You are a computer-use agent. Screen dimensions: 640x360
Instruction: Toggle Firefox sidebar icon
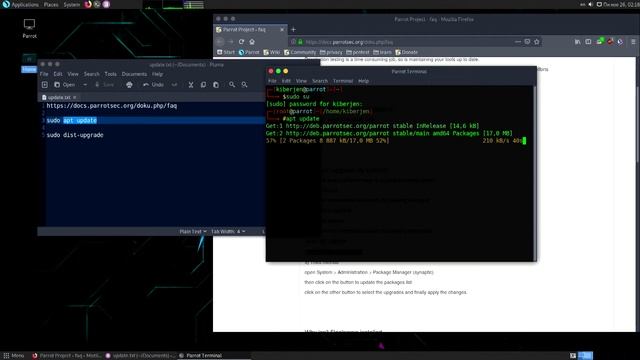(x=588, y=42)
